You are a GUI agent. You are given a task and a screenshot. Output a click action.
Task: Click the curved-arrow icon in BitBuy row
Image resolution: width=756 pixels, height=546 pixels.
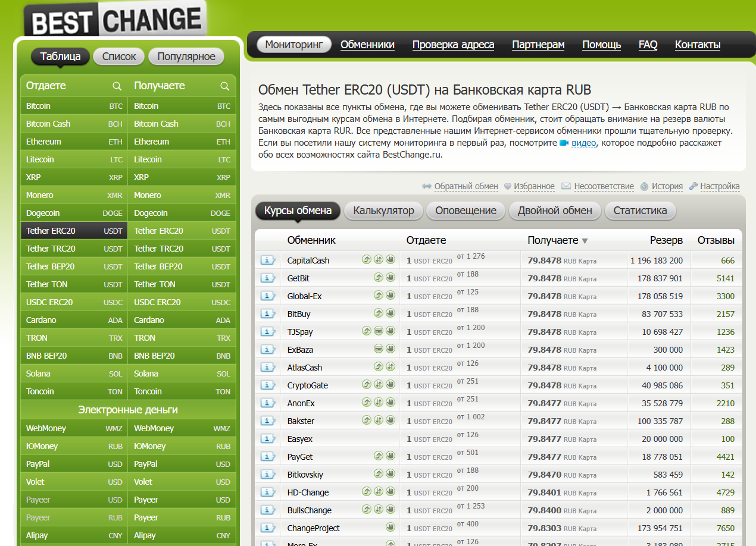(379, 313)
